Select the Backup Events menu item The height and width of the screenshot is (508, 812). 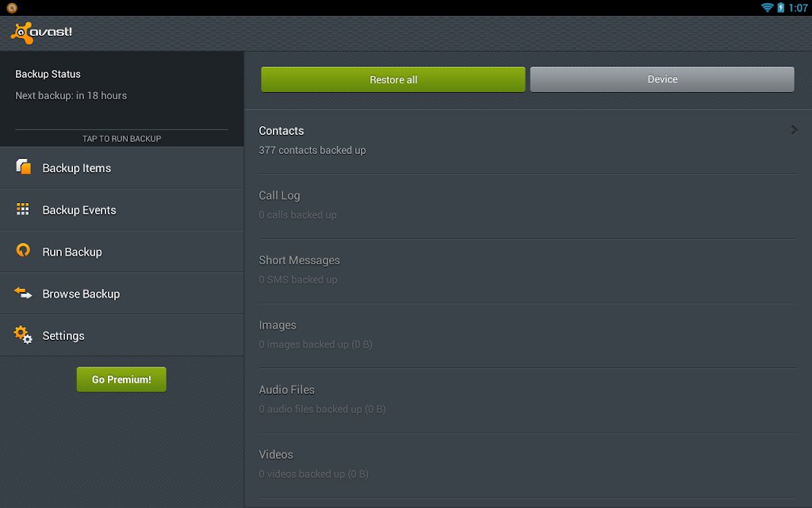(x=121, y=210)
